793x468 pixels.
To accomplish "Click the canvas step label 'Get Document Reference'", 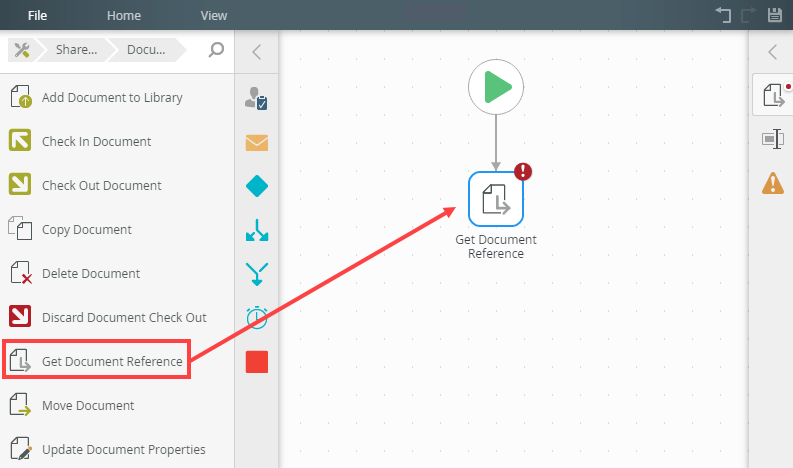I will pyautogui.click(x=496, y=246).
